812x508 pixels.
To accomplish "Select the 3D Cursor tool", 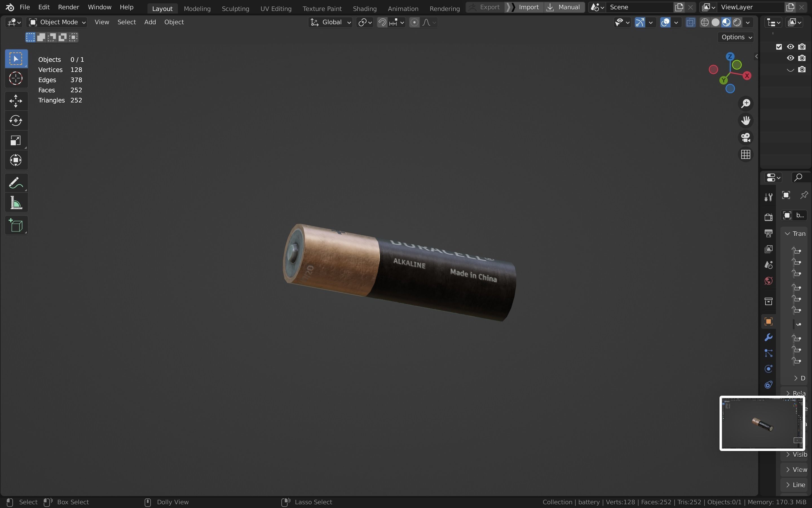I will [16, 79].
